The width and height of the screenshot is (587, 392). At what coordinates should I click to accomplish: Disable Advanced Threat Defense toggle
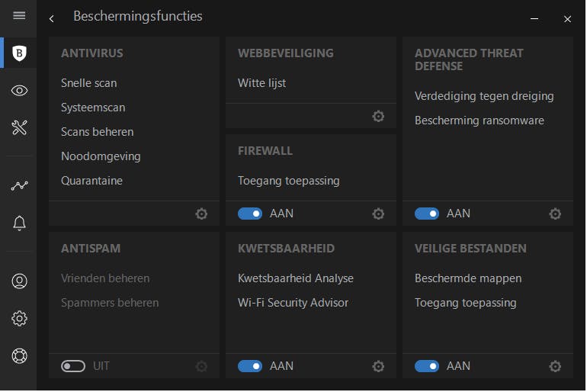pos(427,214)
